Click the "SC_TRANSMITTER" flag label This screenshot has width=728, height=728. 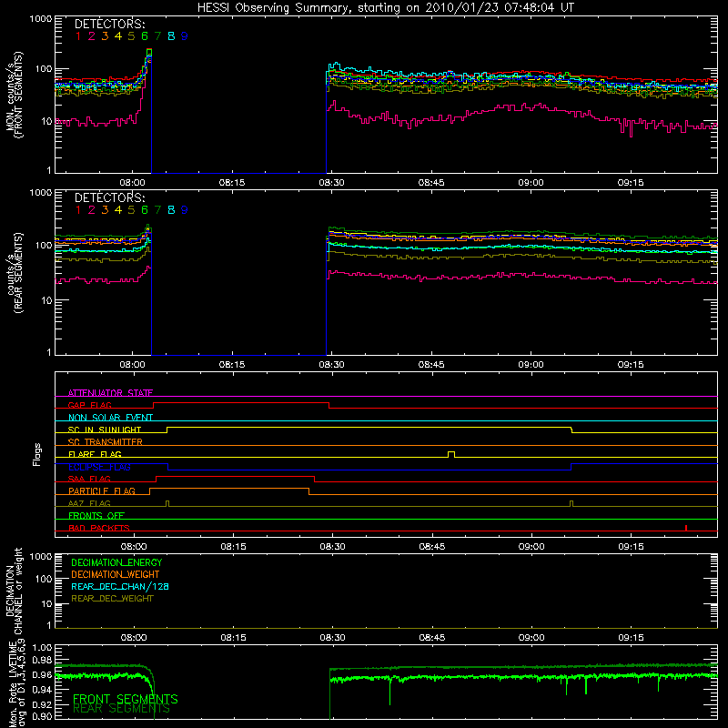click(106, 441)
